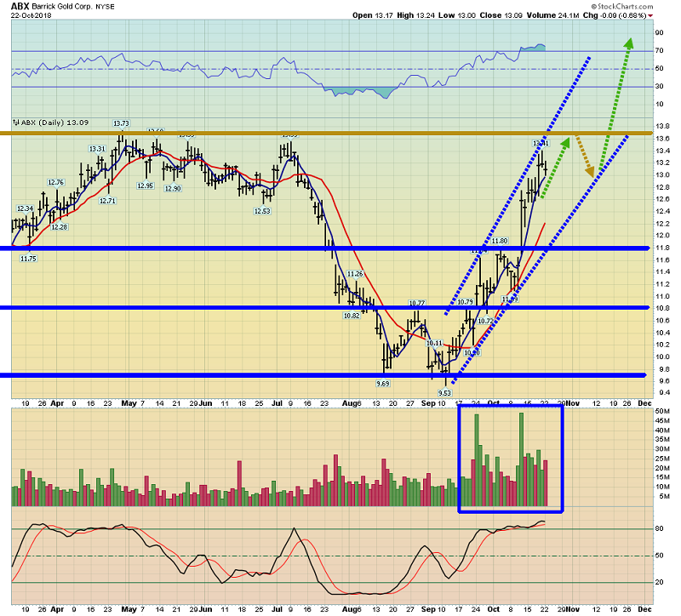Click the 13.31 price label
This screenshot has height=616, width=681.
point(97,149)
